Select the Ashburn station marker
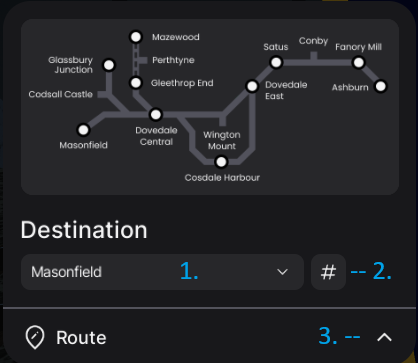The width and height of the screenshot is (418, 363). pyautogui.click(x=381, y=86)
